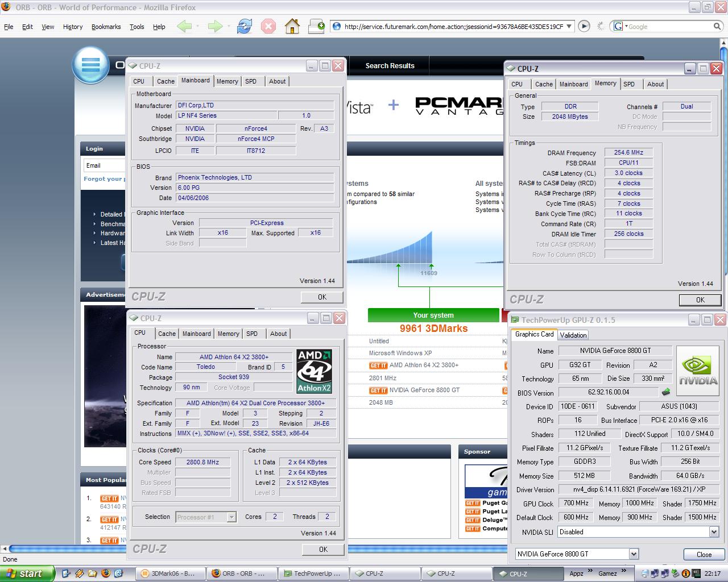Click the red Stop loading icon
This screenshot has height=582, width=728.
pyautogui.click(x=268, y=26)
